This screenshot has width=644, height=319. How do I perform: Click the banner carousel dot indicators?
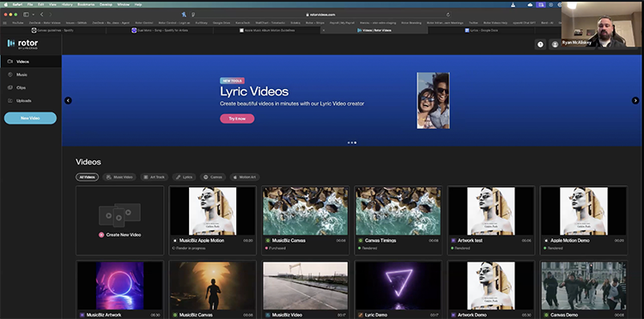point(352,142)
